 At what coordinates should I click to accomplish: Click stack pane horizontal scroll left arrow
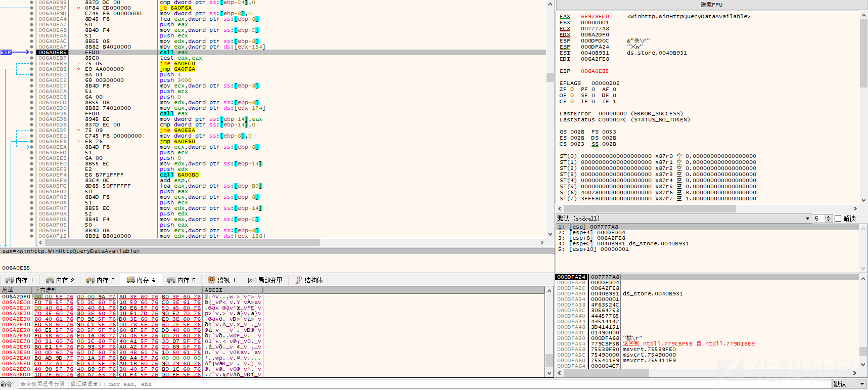pyautogui.click(x=560, y=373)
